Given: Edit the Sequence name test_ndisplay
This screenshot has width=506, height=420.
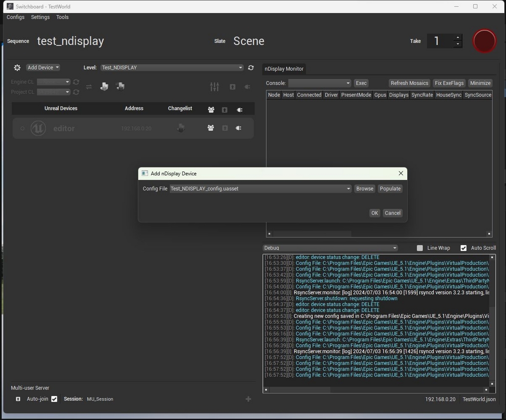Looking at the screenshot, I should tap(70, 41).
